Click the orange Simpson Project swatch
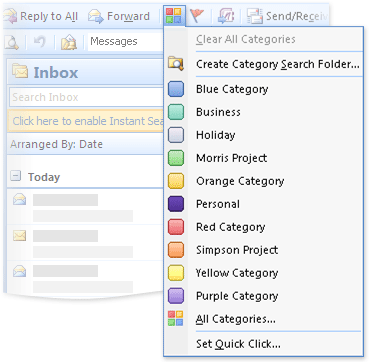The height and width of the screenshot is (362, 369). click(176, 250)
